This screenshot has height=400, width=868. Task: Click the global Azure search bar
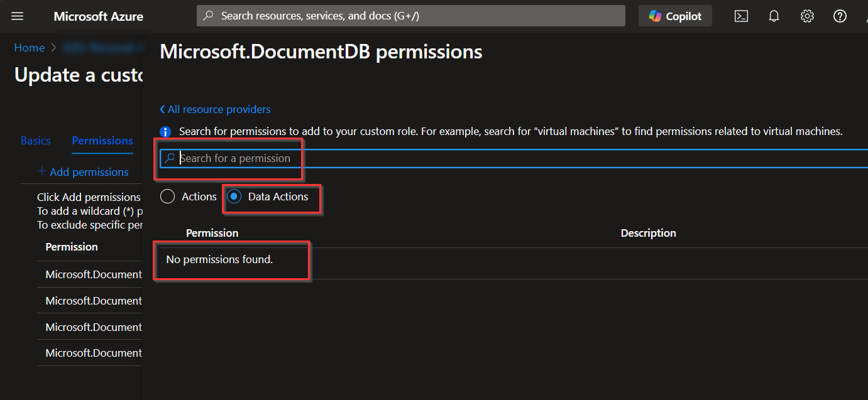pyautogui.click(x=411, y=16)
